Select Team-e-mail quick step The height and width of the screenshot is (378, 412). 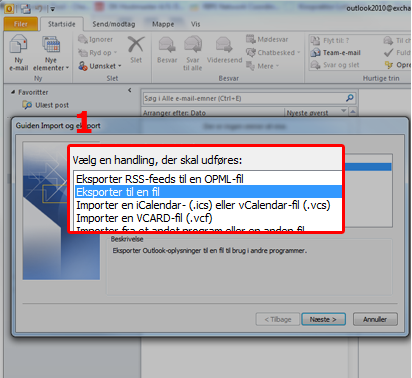click(x=336, y=53)
